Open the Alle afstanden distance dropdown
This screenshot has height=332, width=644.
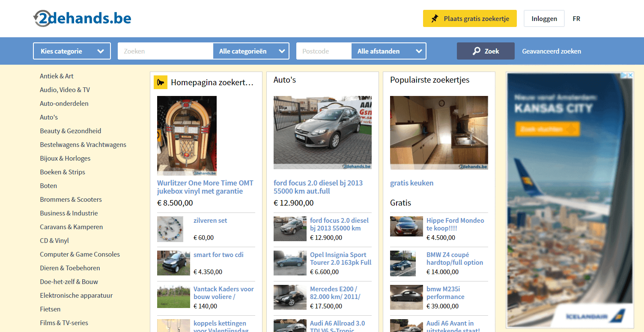pyautogui.click(x=388, y=51)
